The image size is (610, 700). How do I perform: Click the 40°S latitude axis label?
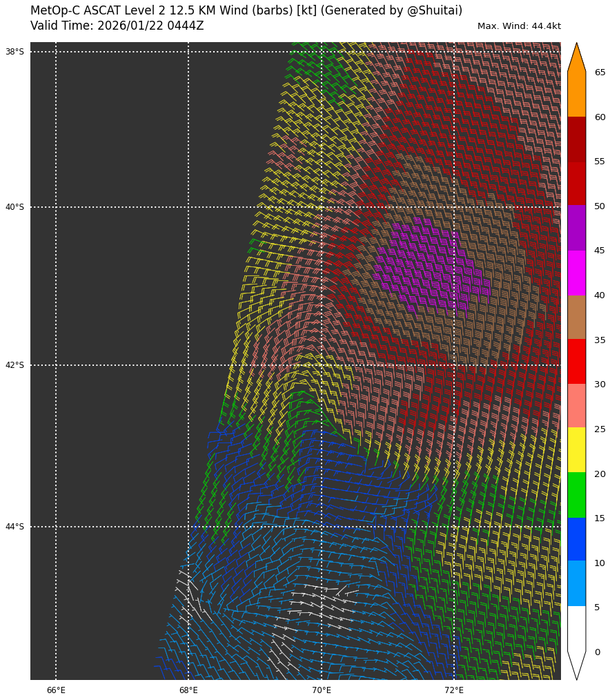point(14,207)
